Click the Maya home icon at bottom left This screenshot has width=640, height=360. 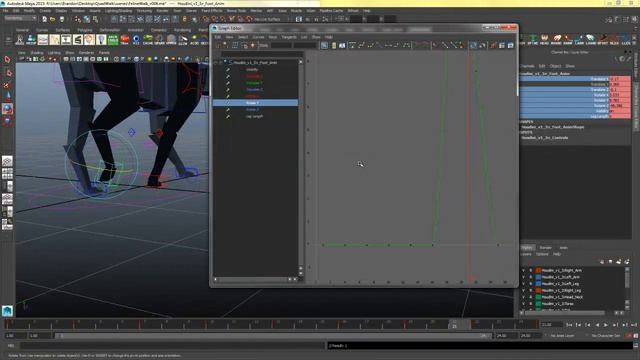[7, 311]
